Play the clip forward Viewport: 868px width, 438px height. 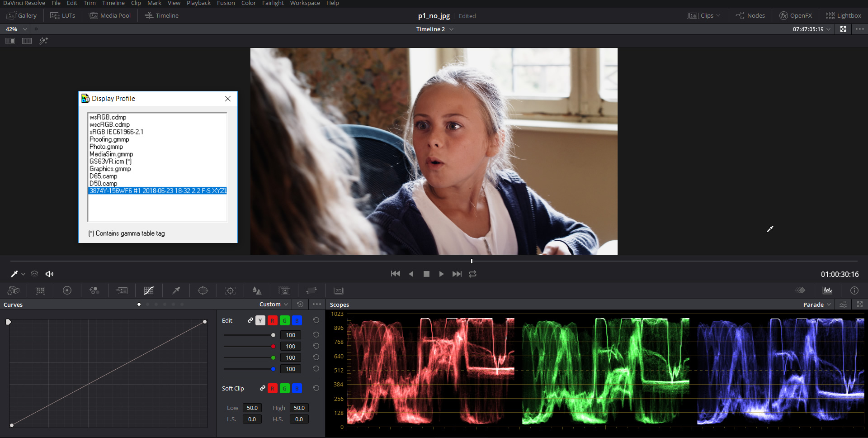[441, 274]
